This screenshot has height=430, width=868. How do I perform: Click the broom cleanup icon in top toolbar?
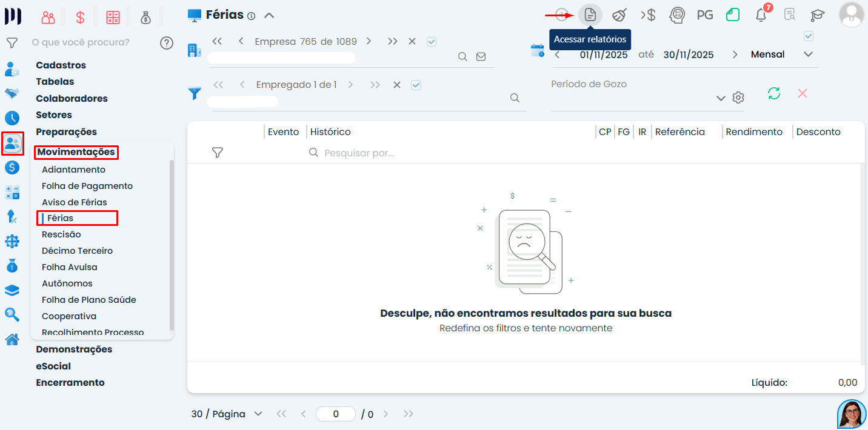(x=619, y=15)
